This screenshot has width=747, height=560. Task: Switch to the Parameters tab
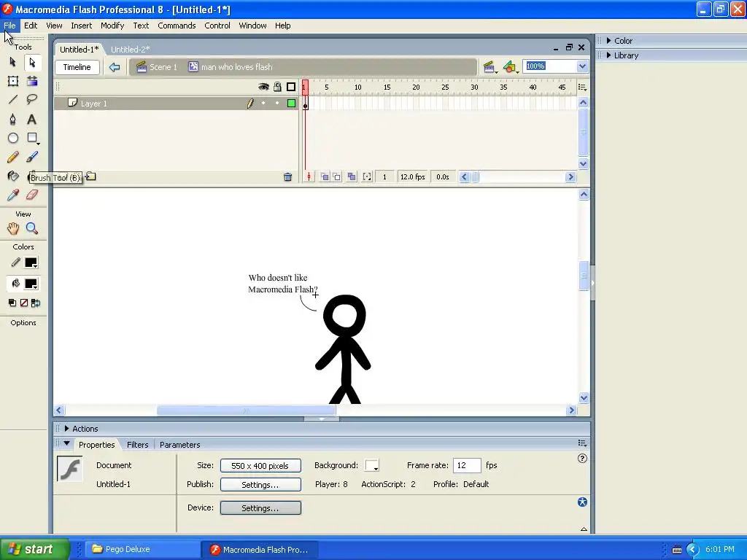click(x=179, y=445)
